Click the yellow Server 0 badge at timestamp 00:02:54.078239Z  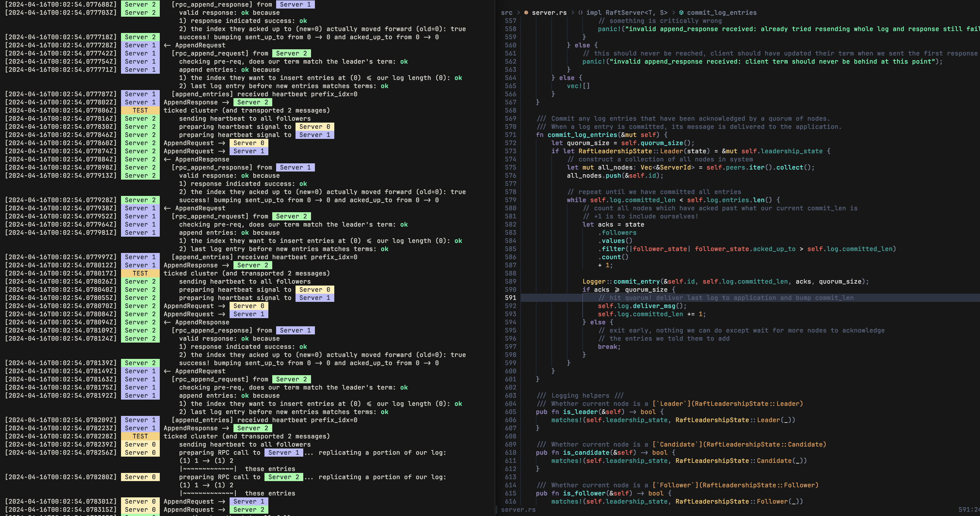pos(140,444)
